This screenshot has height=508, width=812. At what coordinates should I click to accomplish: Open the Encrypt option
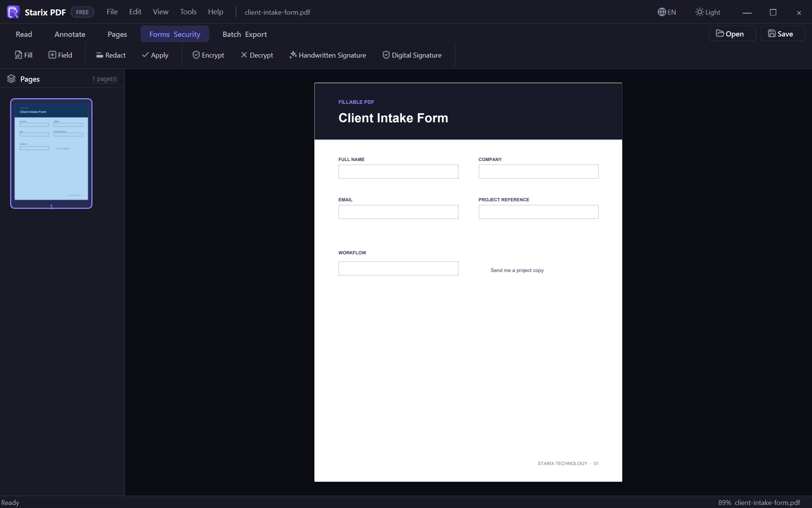(208, 55)
